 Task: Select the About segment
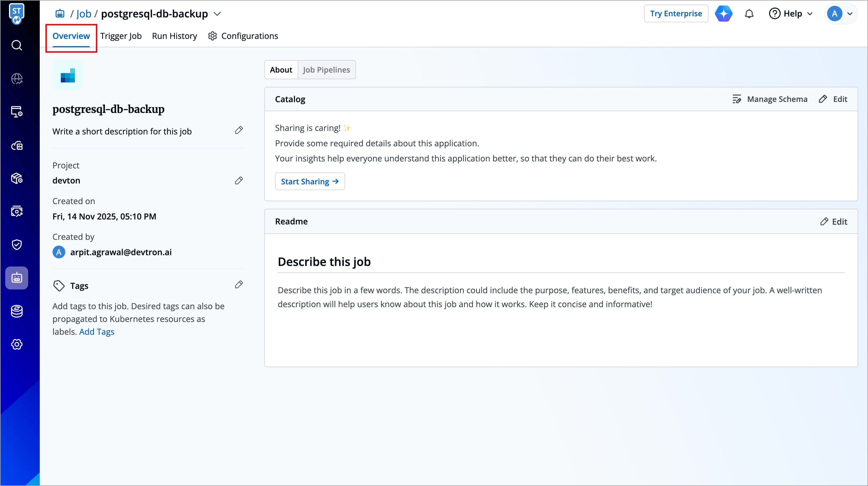tap(281, 70)
